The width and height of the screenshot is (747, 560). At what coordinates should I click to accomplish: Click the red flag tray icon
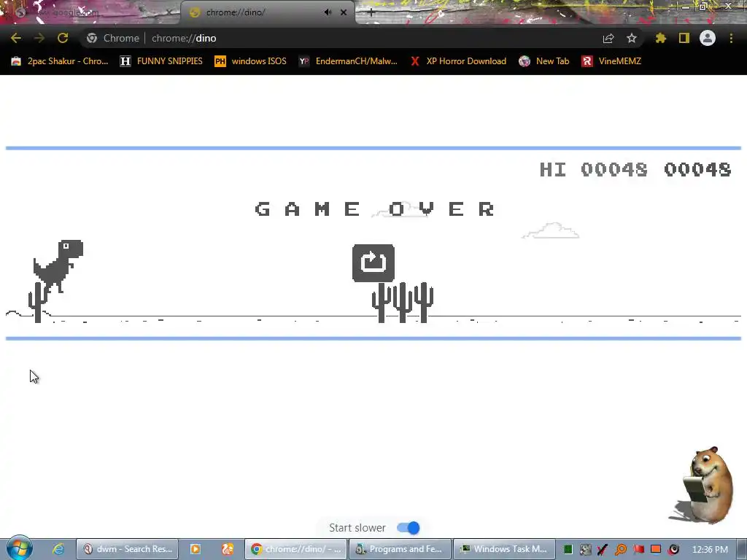(638, 550)
